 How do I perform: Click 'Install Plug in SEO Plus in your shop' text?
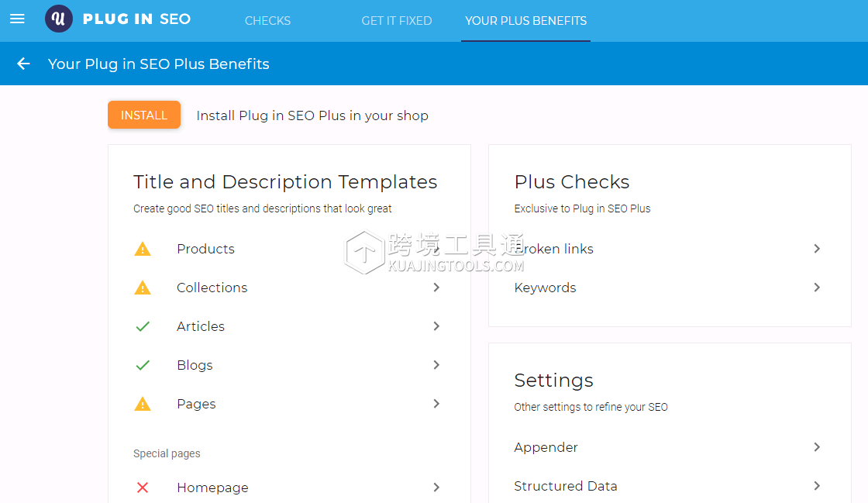point(312,115)
